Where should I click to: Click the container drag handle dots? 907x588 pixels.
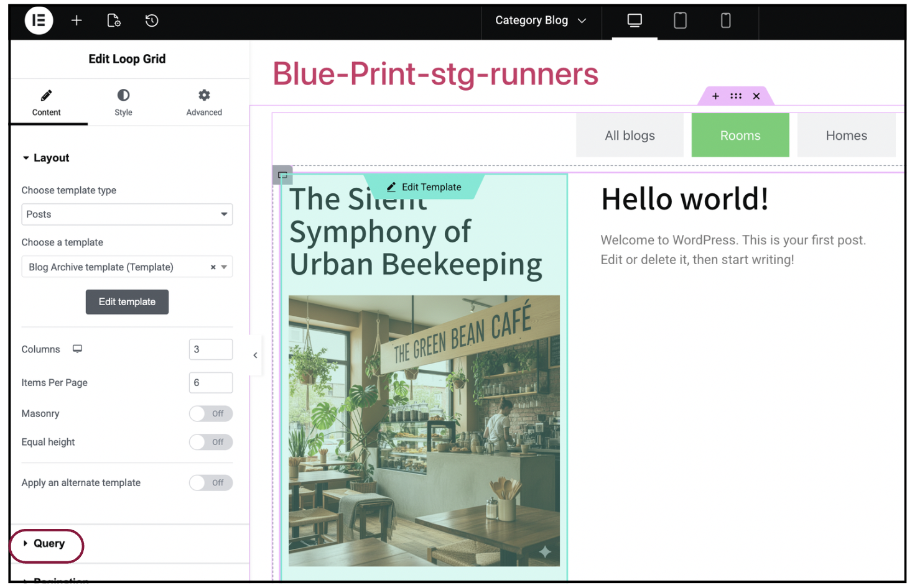click(736, 96)
